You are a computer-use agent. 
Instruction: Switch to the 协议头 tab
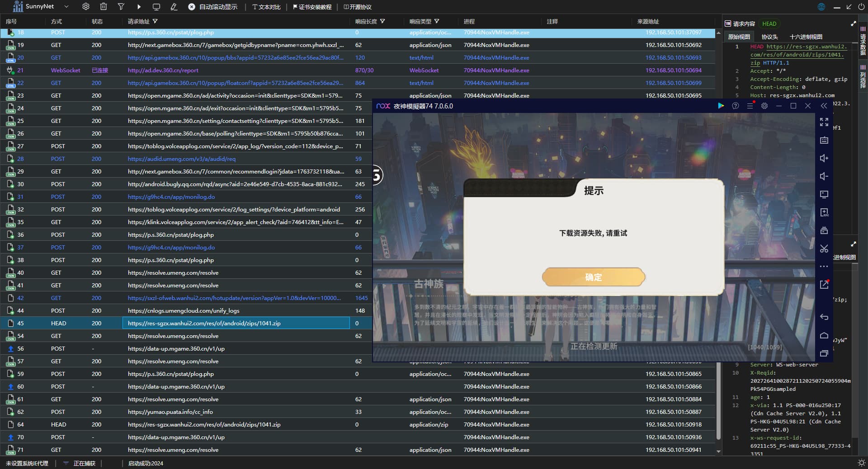click(x=769, y=37)
